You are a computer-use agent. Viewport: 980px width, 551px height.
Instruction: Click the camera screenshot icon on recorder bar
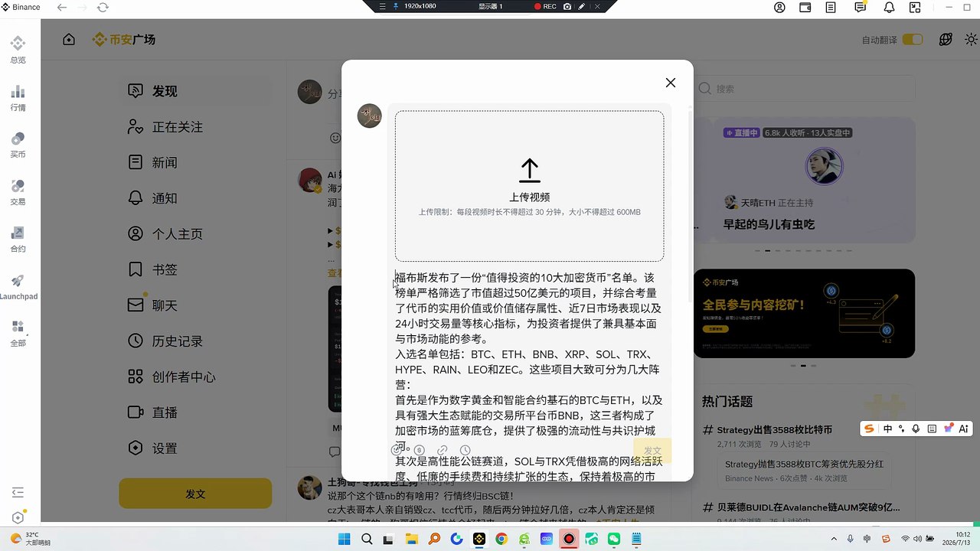(567, 6)
